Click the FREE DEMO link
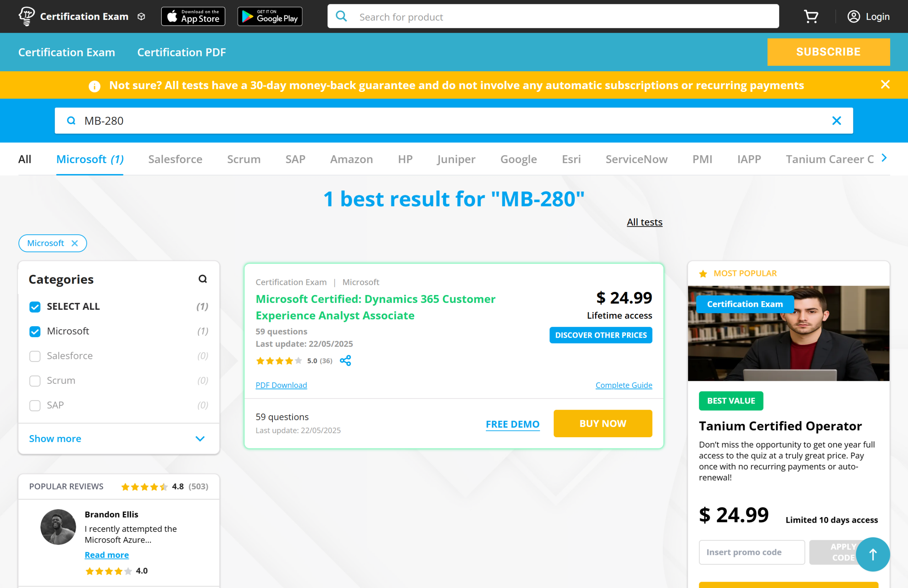The height and width of the screenshot is (588, 908). 513,424
